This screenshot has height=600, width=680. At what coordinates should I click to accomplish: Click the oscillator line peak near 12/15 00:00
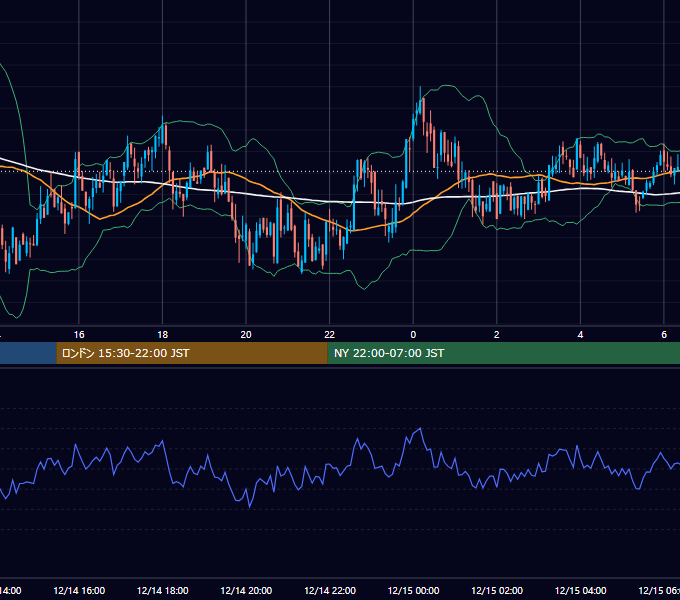[420, 429]
